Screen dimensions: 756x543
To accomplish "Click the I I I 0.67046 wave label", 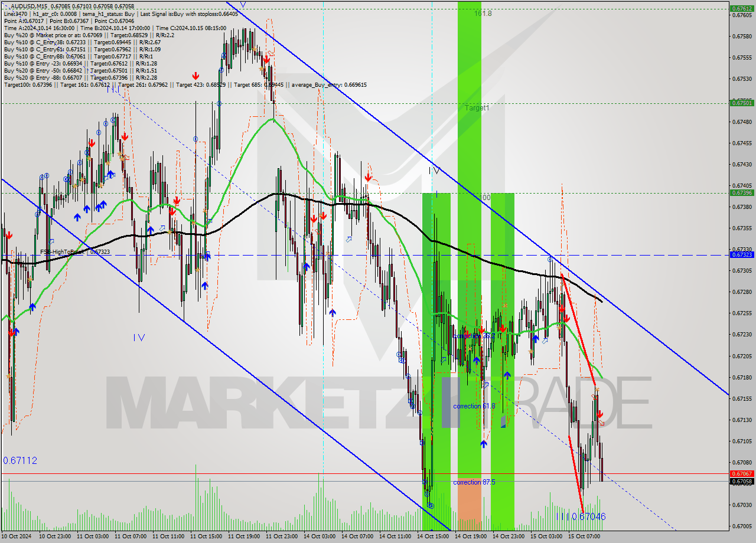I will tap(581, 516).
